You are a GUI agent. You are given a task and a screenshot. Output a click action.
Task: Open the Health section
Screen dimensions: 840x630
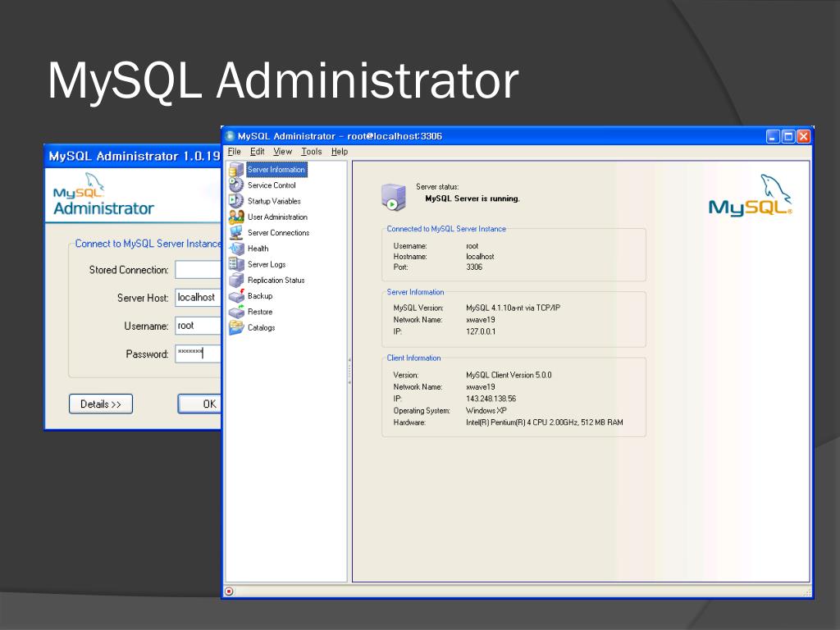pyautogui.click(x=258, y=249)
